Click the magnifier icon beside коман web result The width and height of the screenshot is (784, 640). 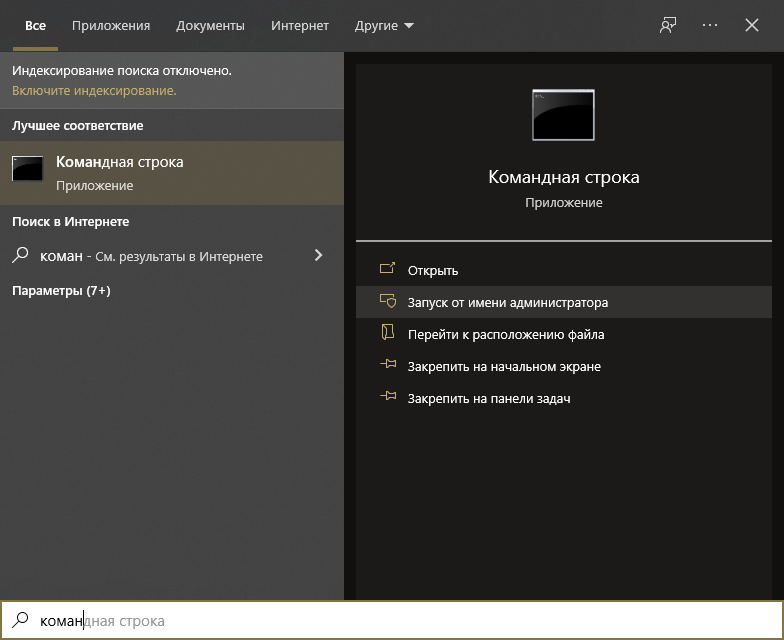click(x=20, y=255)
